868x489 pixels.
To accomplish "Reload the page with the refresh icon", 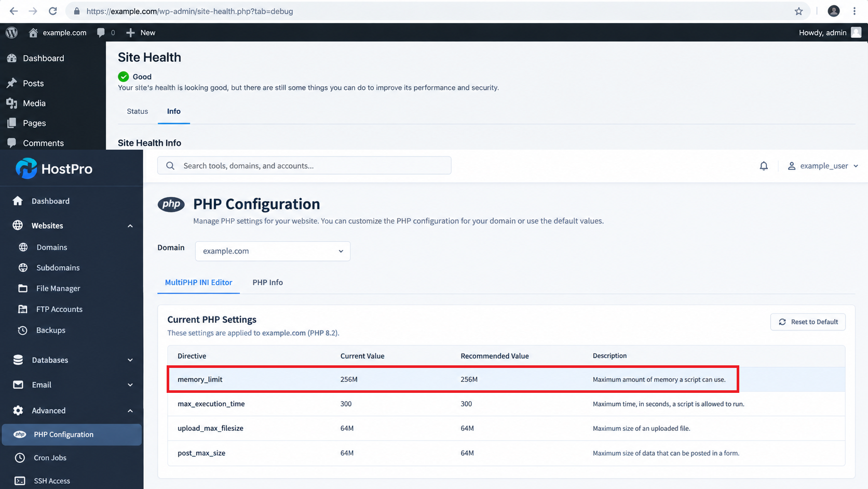I will click(x=52, y=11).
